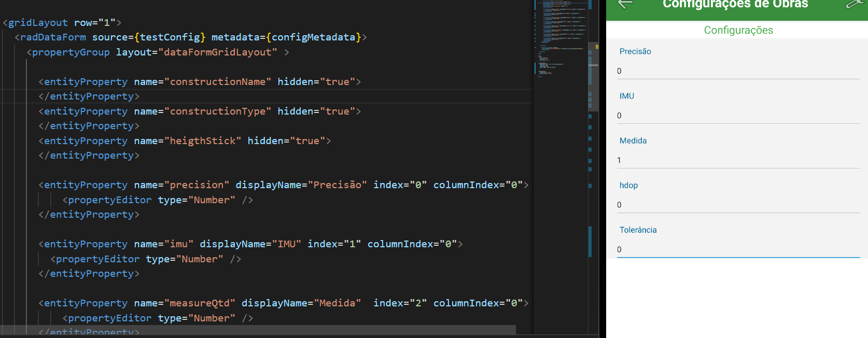Click the Medida label in the form
Viewport: 868px width, 338px height.
[633, 140]
